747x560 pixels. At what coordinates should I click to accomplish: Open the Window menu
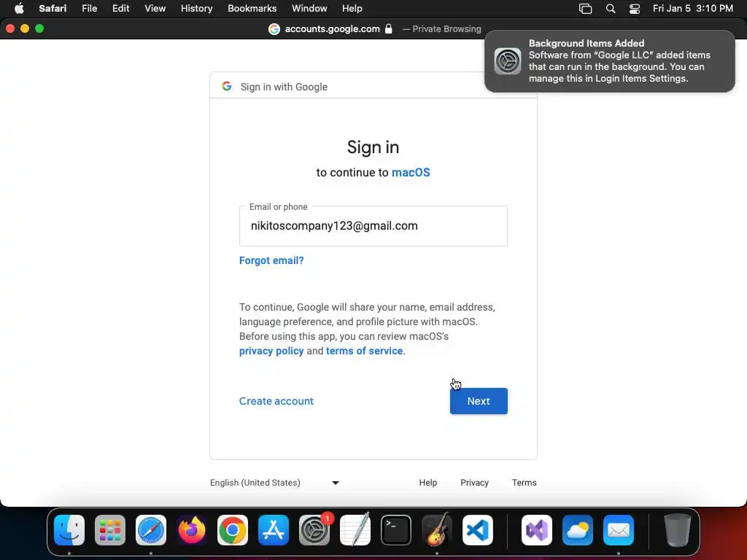[309, 9]
